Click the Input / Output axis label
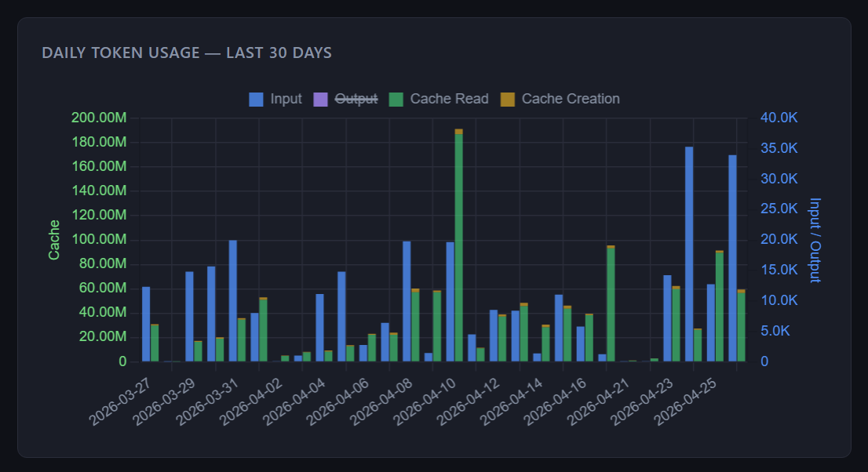Screen dimensions: 868x472 coord(813,238)
